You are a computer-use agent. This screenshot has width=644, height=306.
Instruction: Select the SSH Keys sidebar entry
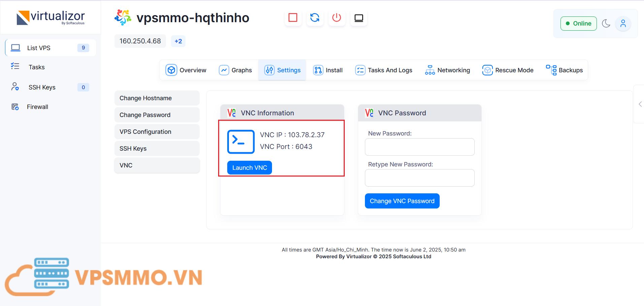click(42, 87)
